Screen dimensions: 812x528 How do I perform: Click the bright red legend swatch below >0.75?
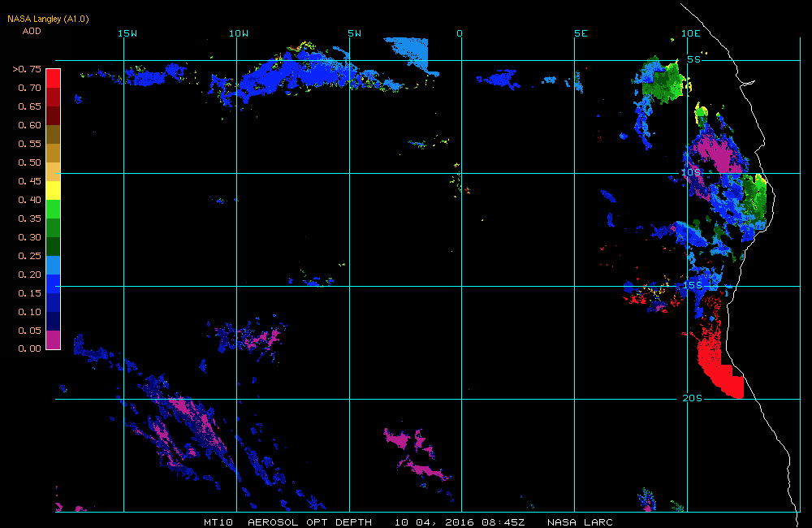(x=54, y=78)
